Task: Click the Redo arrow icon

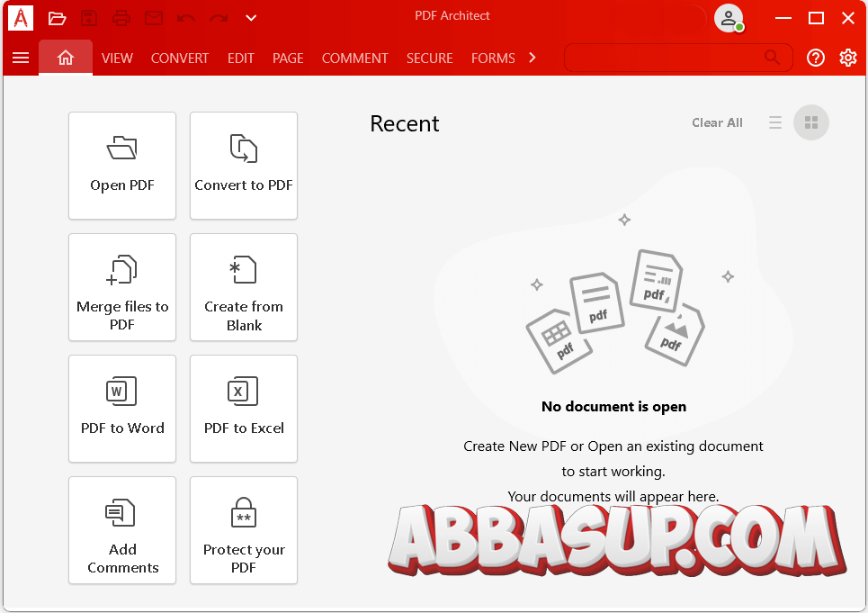Action: pos(219,18)
